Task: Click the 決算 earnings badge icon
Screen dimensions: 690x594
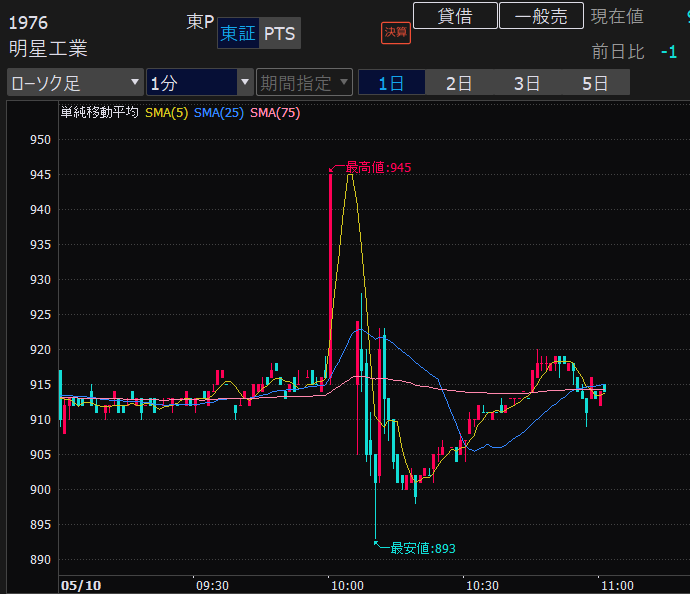Action: pos(396,33)
